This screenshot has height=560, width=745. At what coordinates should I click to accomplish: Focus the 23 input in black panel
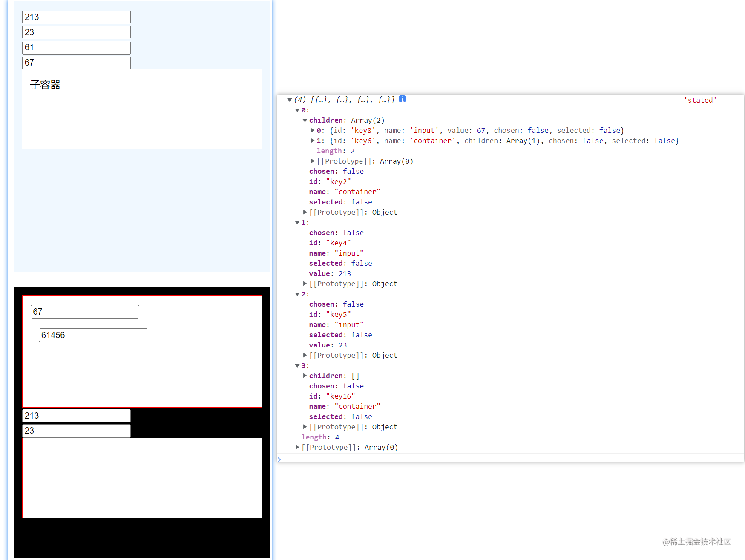[76, 431]
